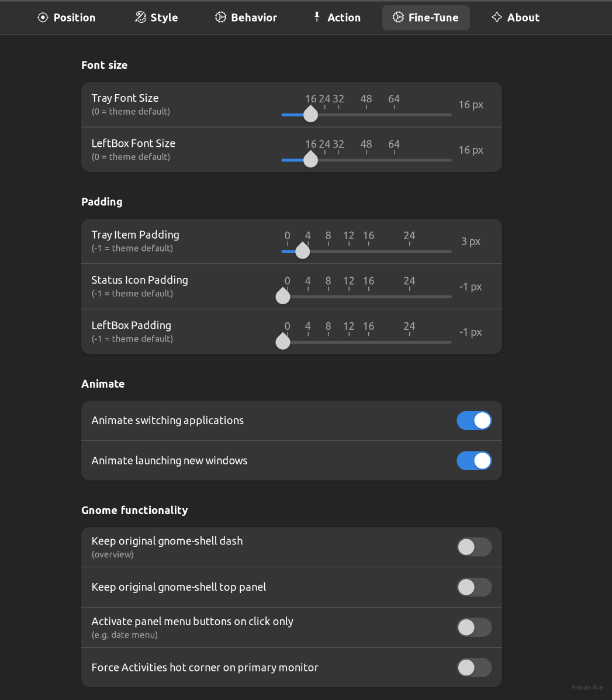612x700 pixels.
Task: Disable Animate switching applications
Action: [x=474, y=420]
